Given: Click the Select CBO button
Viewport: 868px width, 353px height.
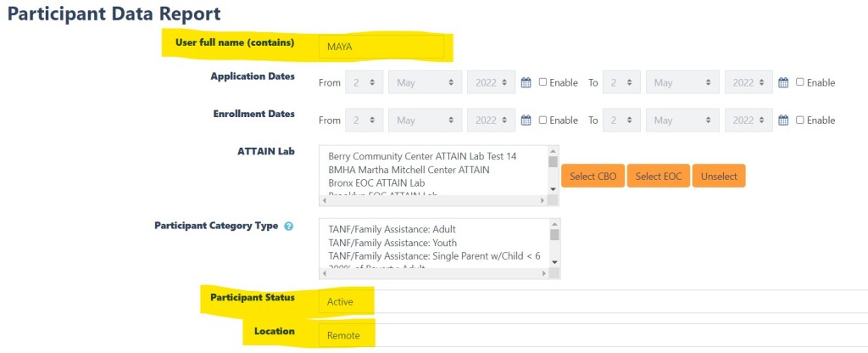Looking at the screenshot, I should [593, 176].
